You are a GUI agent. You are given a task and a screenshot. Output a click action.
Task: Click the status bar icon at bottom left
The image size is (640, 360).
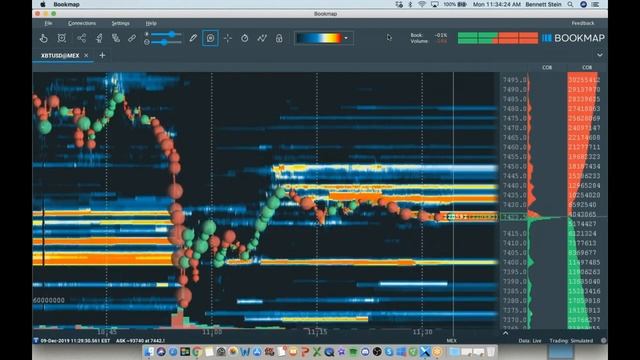(36, 341)
